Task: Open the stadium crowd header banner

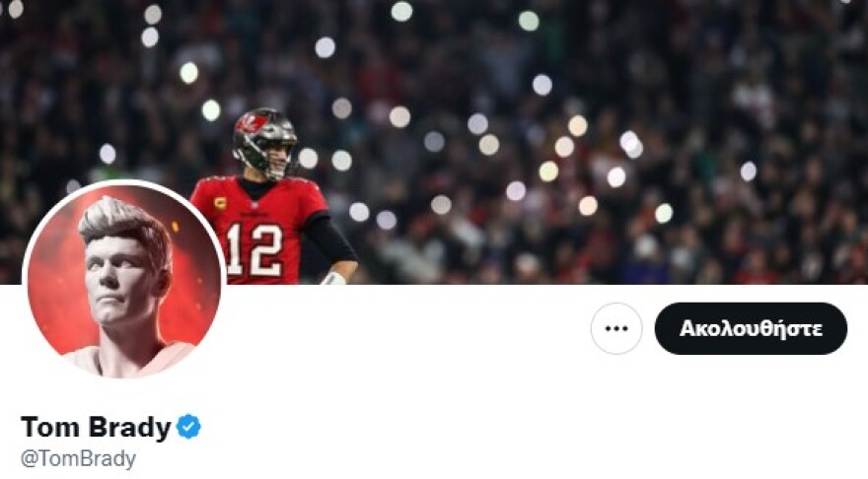Action: click(434, 142)
